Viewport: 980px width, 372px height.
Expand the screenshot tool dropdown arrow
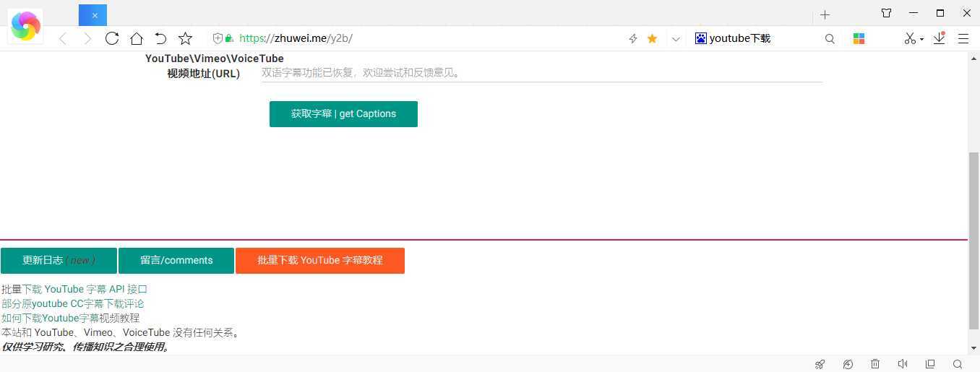coord(921,40)
